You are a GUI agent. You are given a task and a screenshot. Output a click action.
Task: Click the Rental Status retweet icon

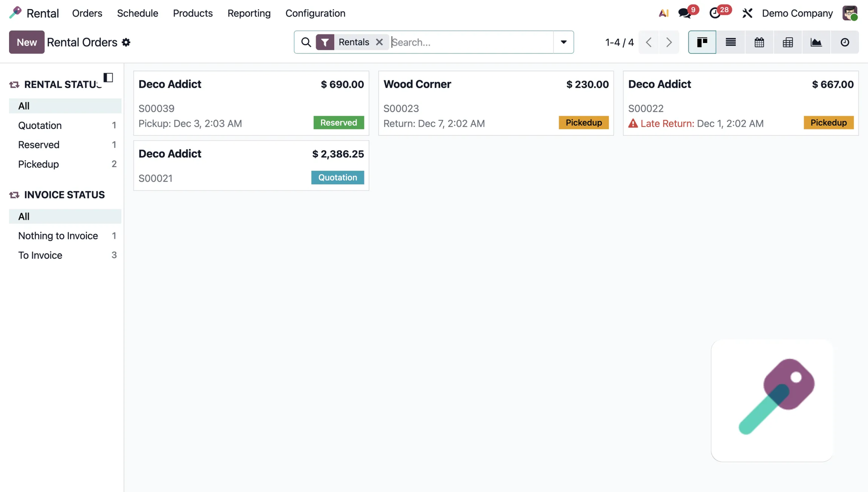pyautogui.click(x=14, y=85)
